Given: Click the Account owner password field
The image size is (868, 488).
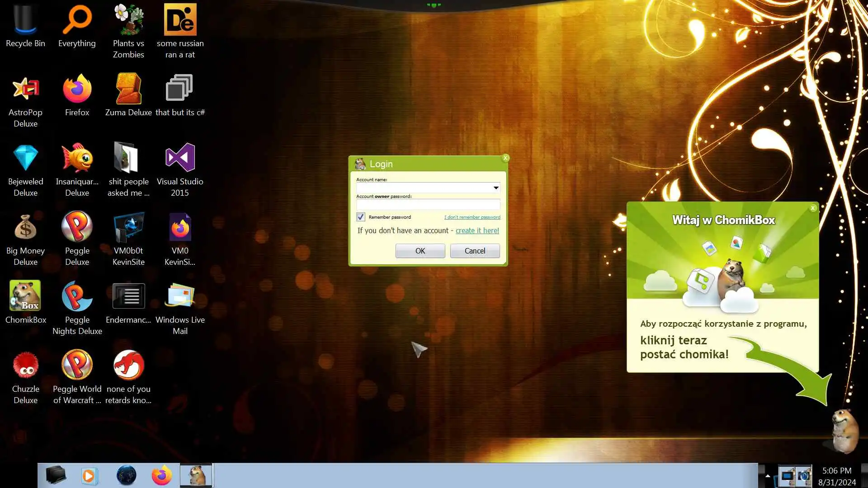Looking at the screenshot, I should [x=428, y=205].
